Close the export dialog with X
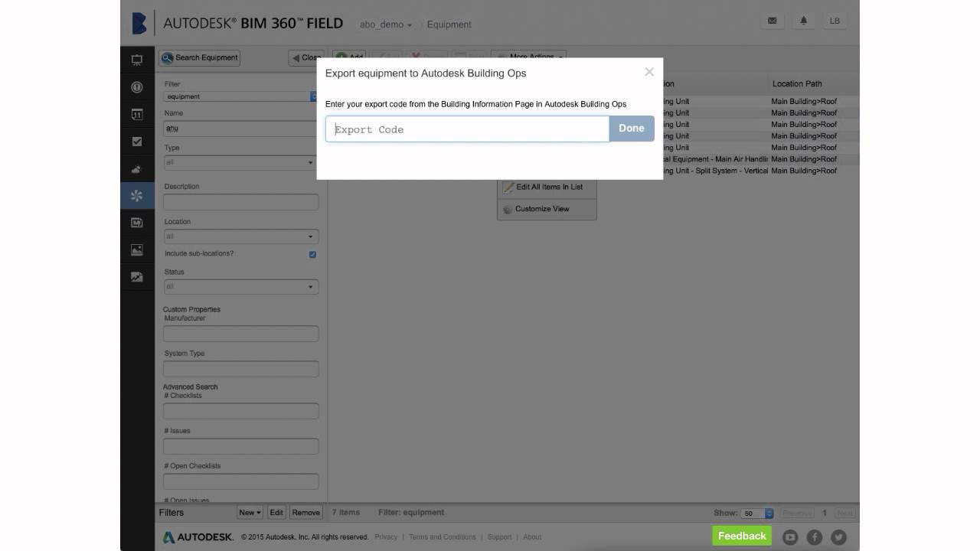Image resolution: width=980 pixels, height=551 pixels. point(649,72)
